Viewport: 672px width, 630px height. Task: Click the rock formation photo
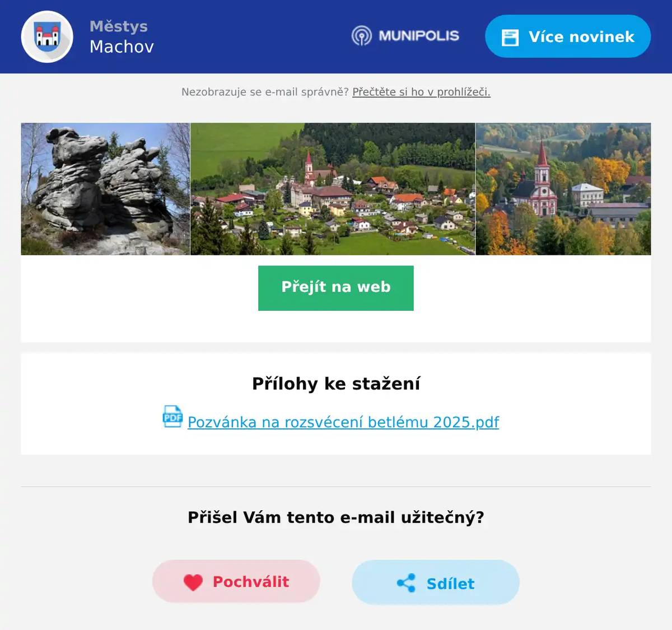point(105,189)
